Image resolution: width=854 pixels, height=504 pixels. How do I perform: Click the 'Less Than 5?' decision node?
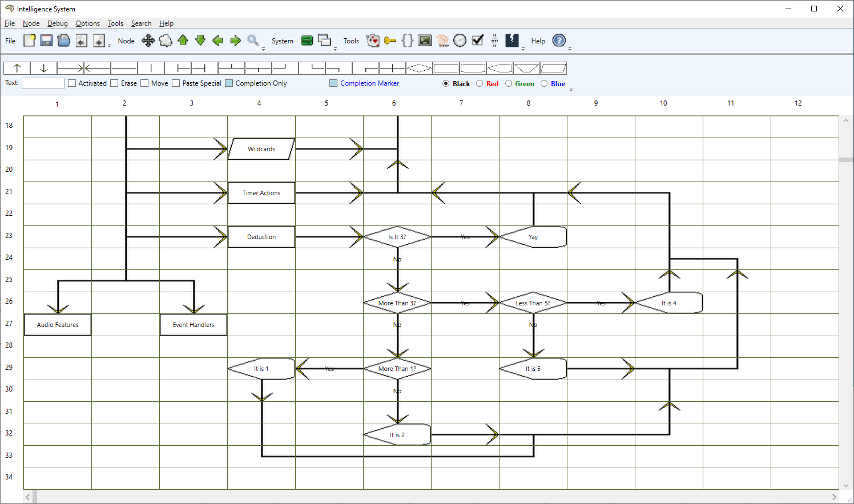[533, 303]
